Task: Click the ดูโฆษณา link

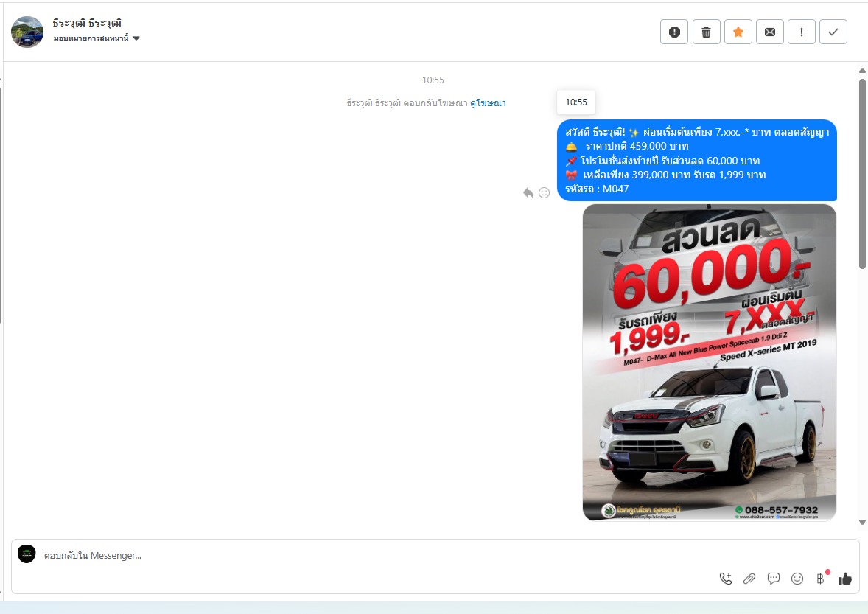Action: click(x=488, y=103)
